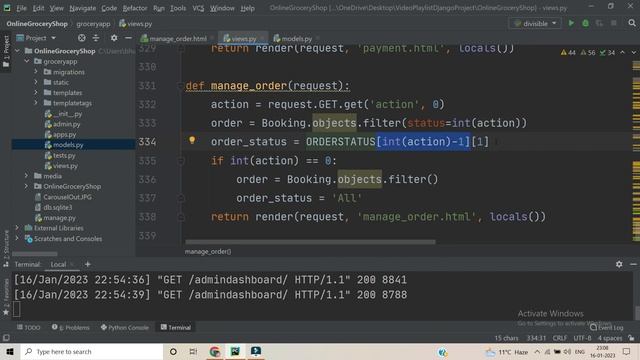Open the Navigate menu
Screen dimensions: 640x360
tap(82, 8)
